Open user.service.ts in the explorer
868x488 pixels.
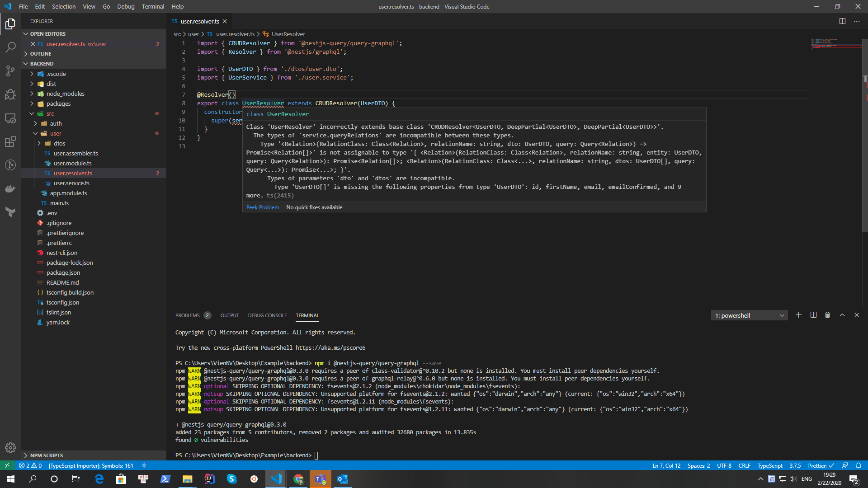71,183
